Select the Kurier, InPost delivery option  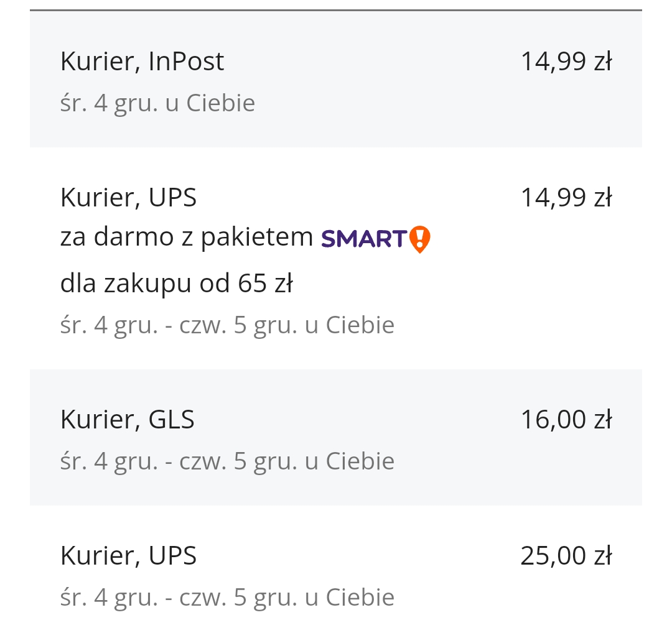pos(142,62)
